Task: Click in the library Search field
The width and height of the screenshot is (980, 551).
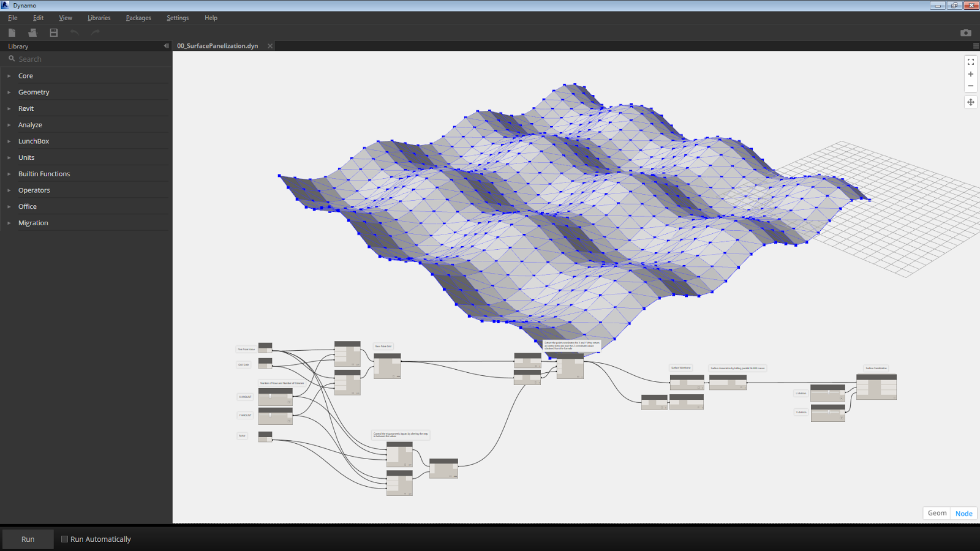Action: tap(92, 59)
